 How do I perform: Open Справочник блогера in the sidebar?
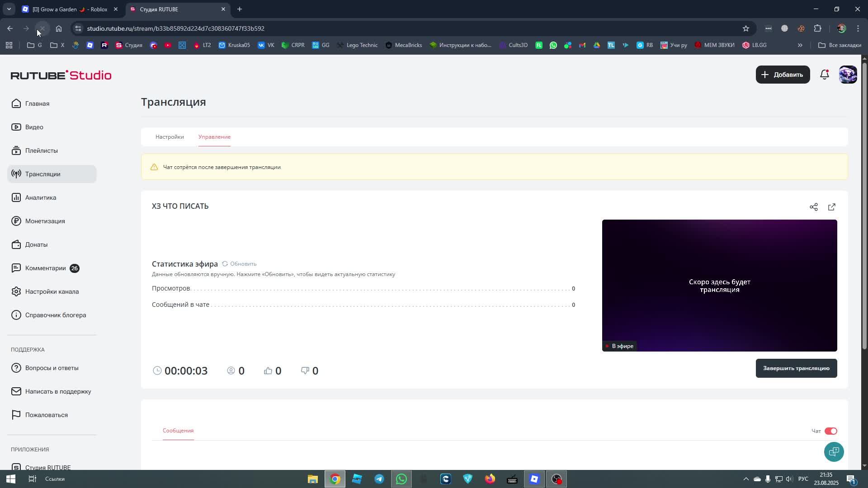[x=52, y=315]
